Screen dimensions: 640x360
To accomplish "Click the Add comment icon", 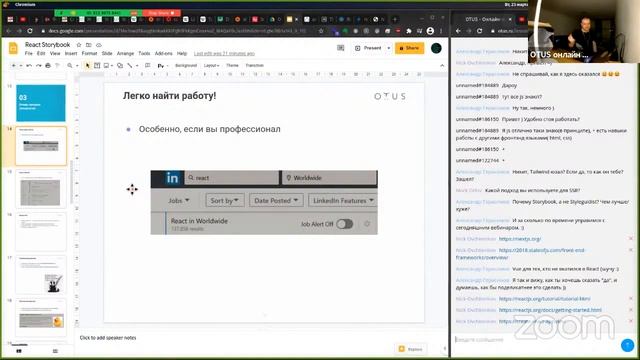I will [x=148, y=65].
